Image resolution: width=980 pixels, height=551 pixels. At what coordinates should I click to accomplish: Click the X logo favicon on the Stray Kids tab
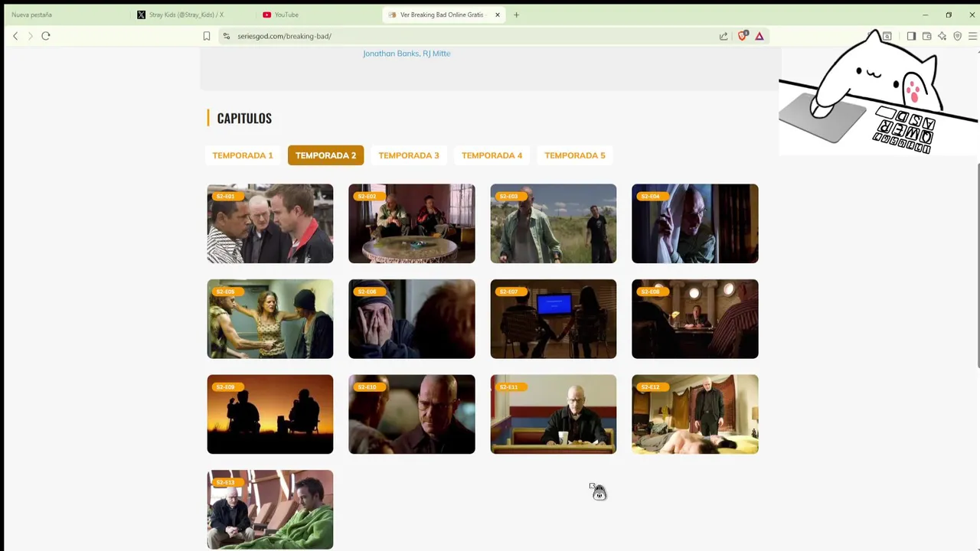[141, 15]
